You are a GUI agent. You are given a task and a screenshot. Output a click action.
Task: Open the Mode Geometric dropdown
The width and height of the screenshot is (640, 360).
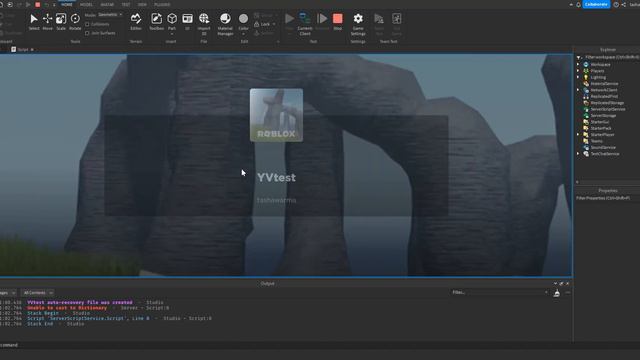point(110,14)
